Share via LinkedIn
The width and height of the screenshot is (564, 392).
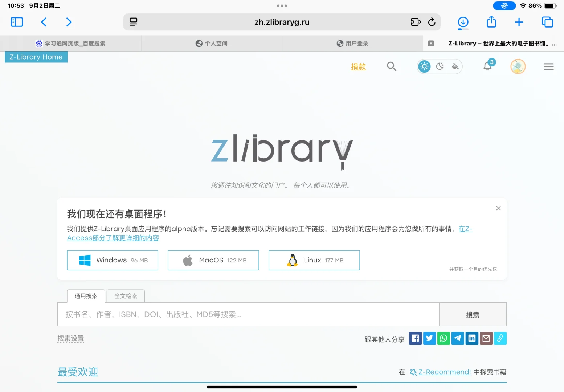click(472, 339)
